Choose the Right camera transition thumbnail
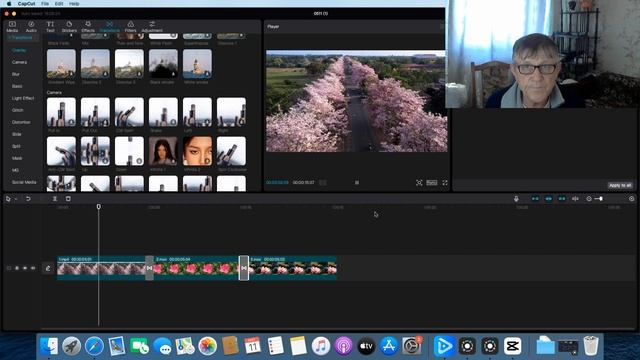Screen dimensions: 640x360 click(x=231, y=112)
